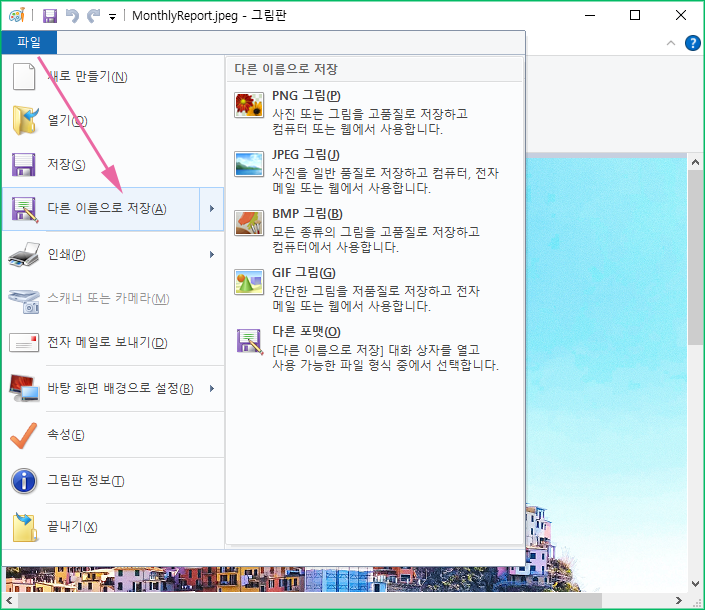Click the Save icon in quick access toolbar
The width and height of the screenshot is (705, 610).
pyautogui.click(x=49, y=16)
